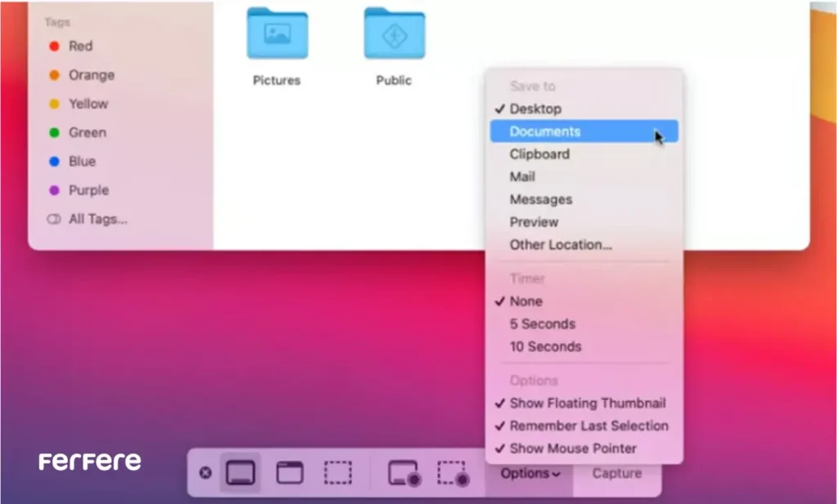Toggle Show Mouse Pointer option
Screen dimensions: 837x504
pos(572,448)
